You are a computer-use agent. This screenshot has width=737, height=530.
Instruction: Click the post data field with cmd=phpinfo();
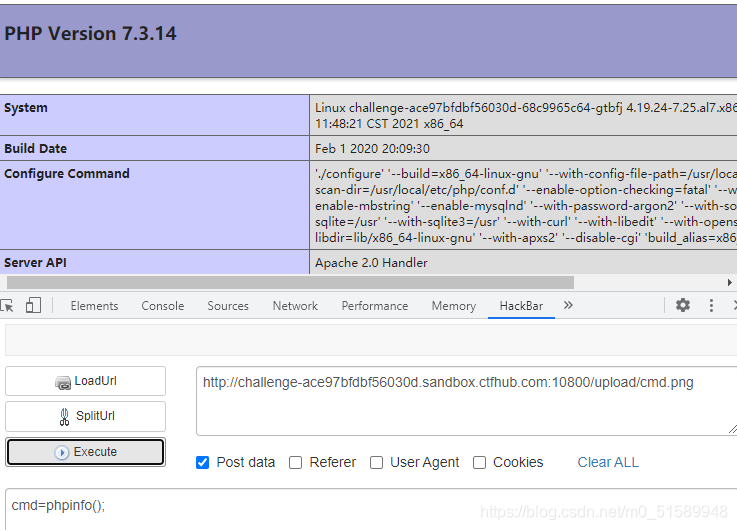[x=371, y=509]
